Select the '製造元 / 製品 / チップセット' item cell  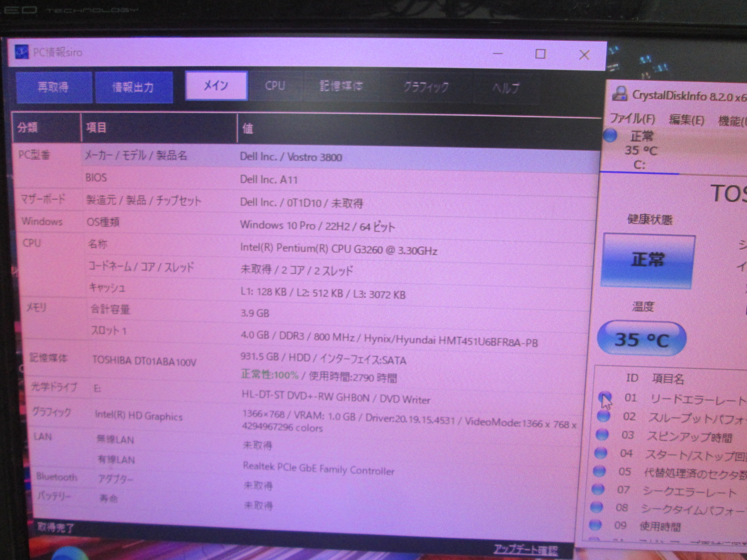coord(144,200)
